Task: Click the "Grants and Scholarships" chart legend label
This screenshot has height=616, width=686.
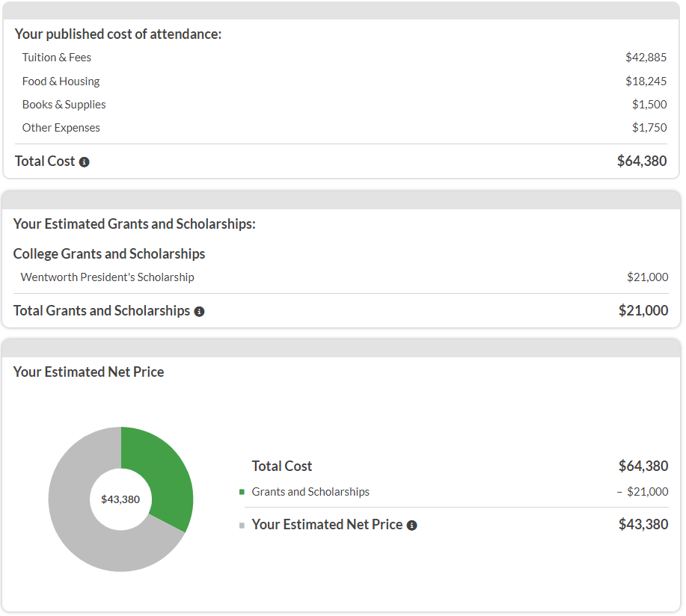Action: pyautogui.click(x=310, y=492)
